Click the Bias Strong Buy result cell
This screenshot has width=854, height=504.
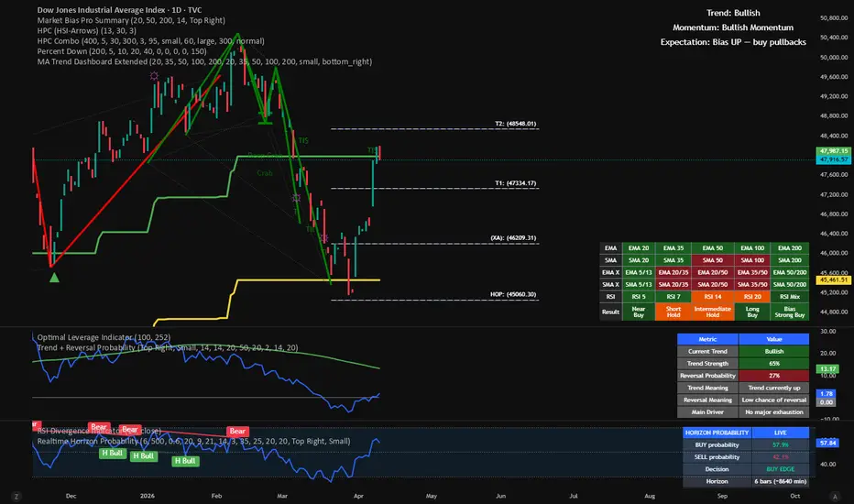tap(790, 312)
